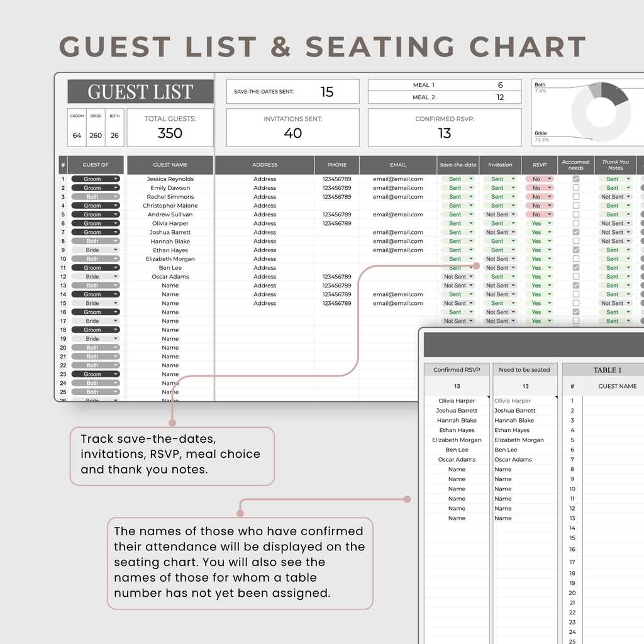
Task: Open Invitation dropdown for Olivia Harper
Action: (500, 223)
